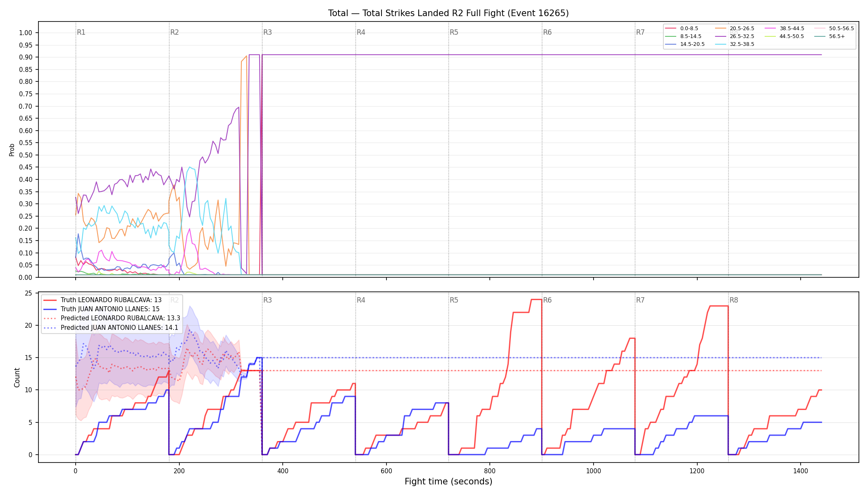The width and height of the screenshot is (868, 496).
Task: Select the '44.5-50.5' legend label
Action: (x=792, y=36)
